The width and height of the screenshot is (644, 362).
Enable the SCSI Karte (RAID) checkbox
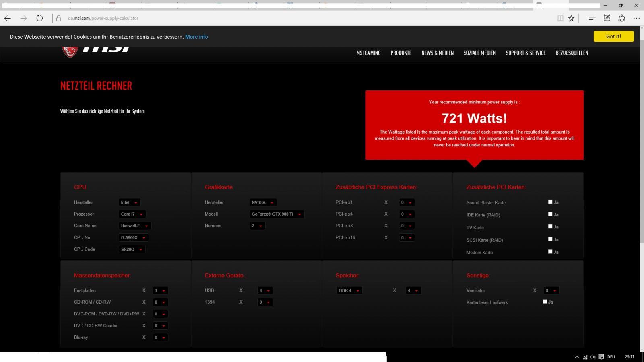tap(550, 239)
